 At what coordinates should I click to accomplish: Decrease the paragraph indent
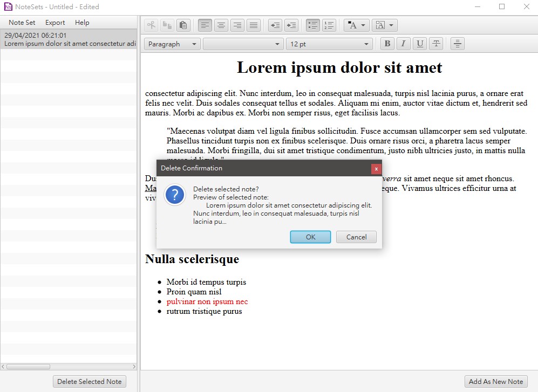[x=275, y=25]
